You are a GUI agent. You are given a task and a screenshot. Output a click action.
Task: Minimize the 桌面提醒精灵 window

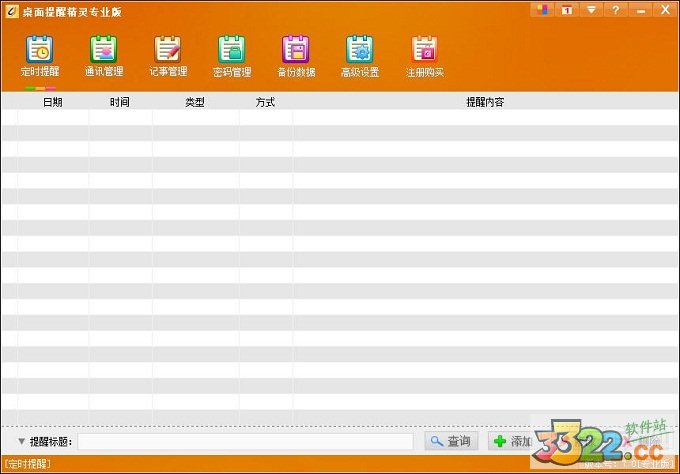(641, 10)
